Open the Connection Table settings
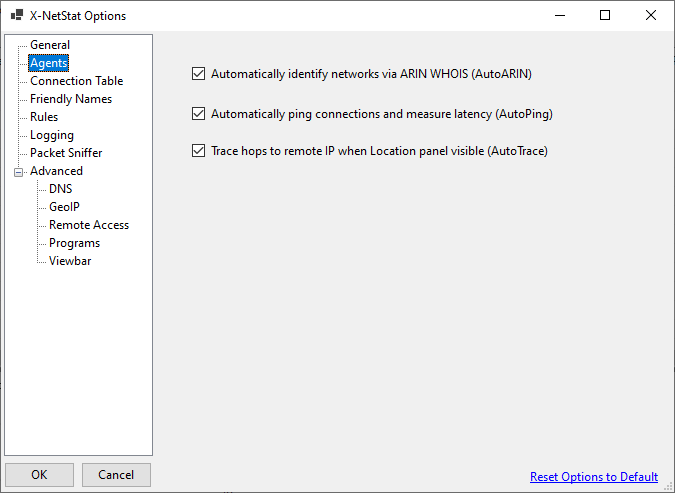675x493 pixels. pos(76,81)
